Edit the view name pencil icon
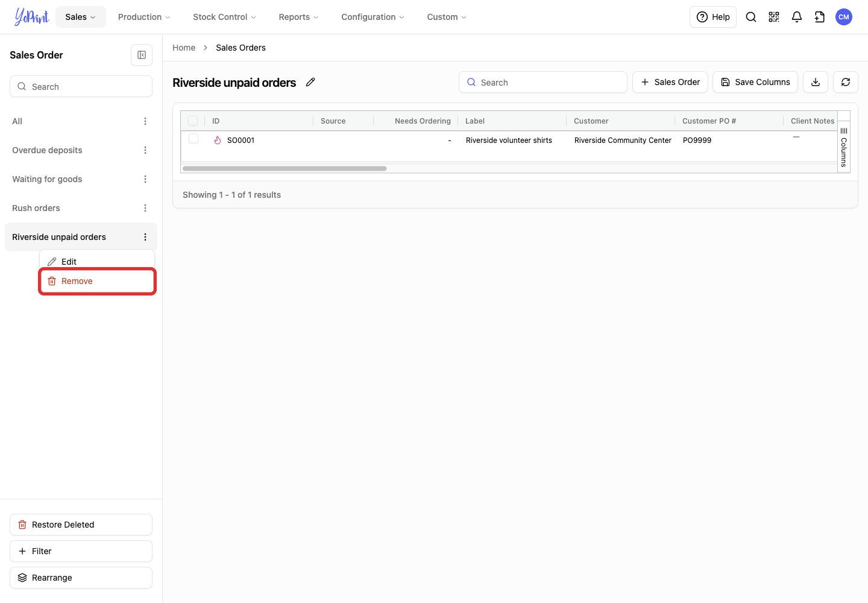The height and width of the screenshot is (603, 868). click(x=310, y=82)
